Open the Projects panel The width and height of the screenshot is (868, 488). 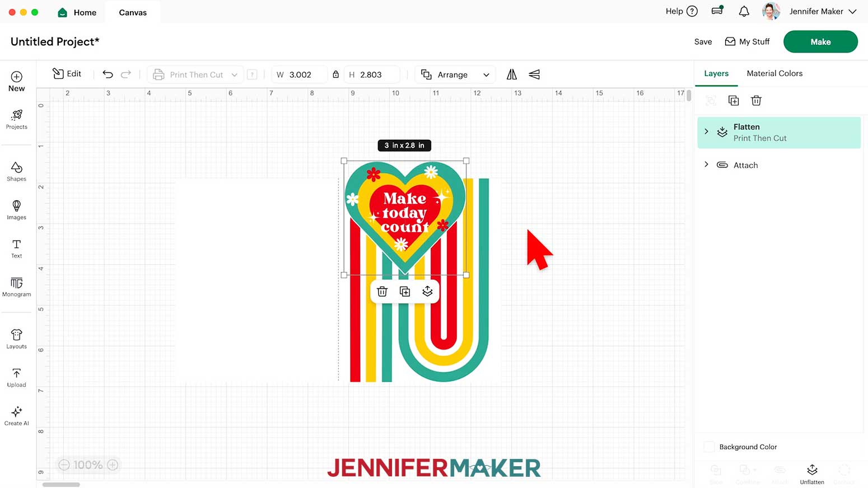(16, 119)
